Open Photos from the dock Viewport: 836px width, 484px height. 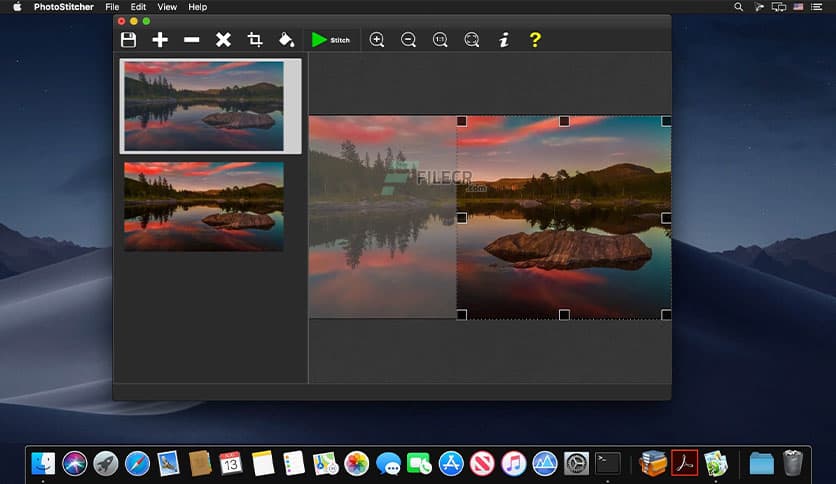point(357,463)
